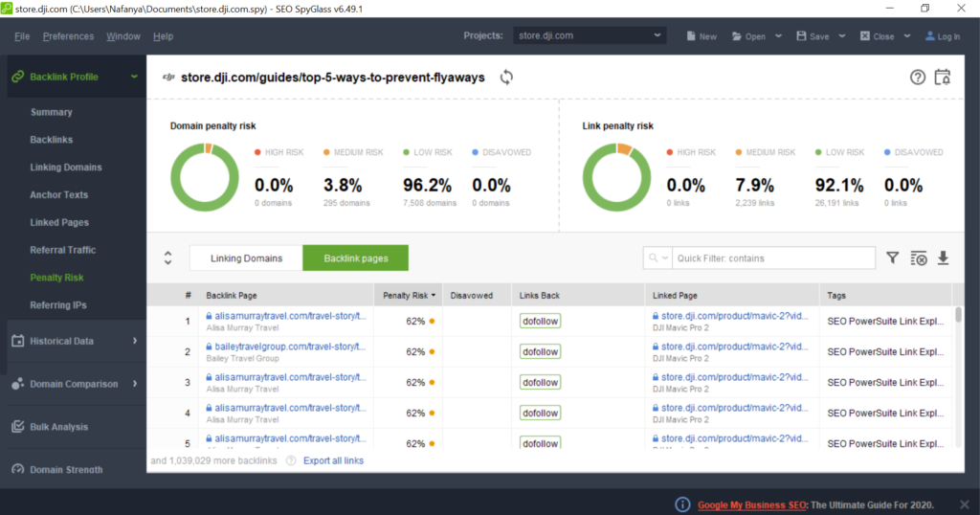Collapse the Backlink Profile section chevron

(134, 77)
